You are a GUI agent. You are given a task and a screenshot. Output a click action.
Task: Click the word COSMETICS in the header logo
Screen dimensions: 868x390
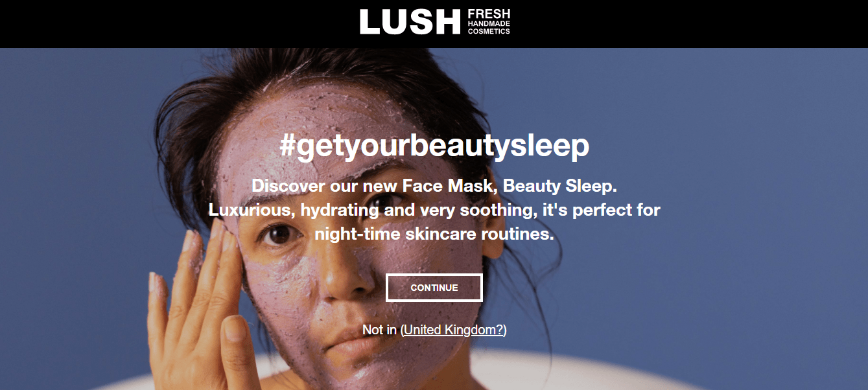(489, 31)
